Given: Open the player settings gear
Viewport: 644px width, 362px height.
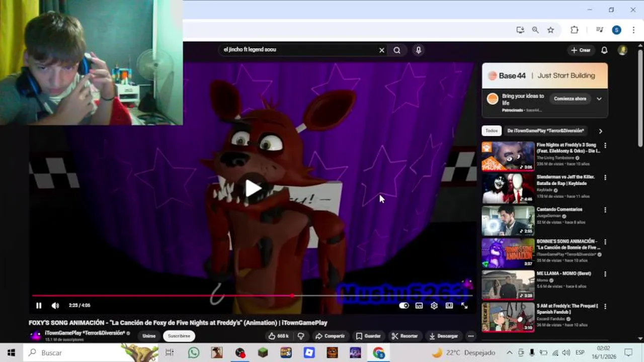Looking at the screenshot, I should tap(434, 305).
